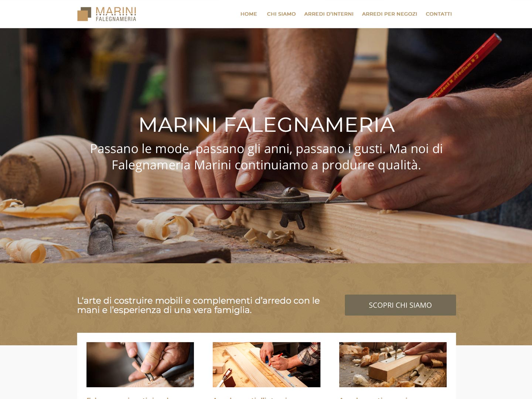Click the L'arte di costruire mobili tagline
This screenshot has height=399, width=532.
click(198, 305)
